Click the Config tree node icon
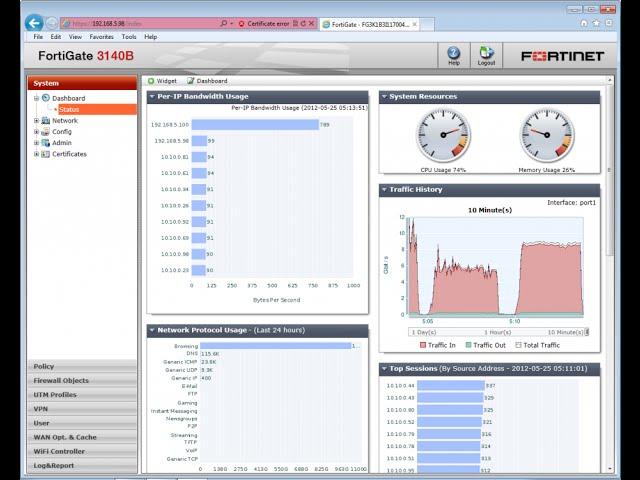Screen dimensions: 640x480 (x=46, y=131)
